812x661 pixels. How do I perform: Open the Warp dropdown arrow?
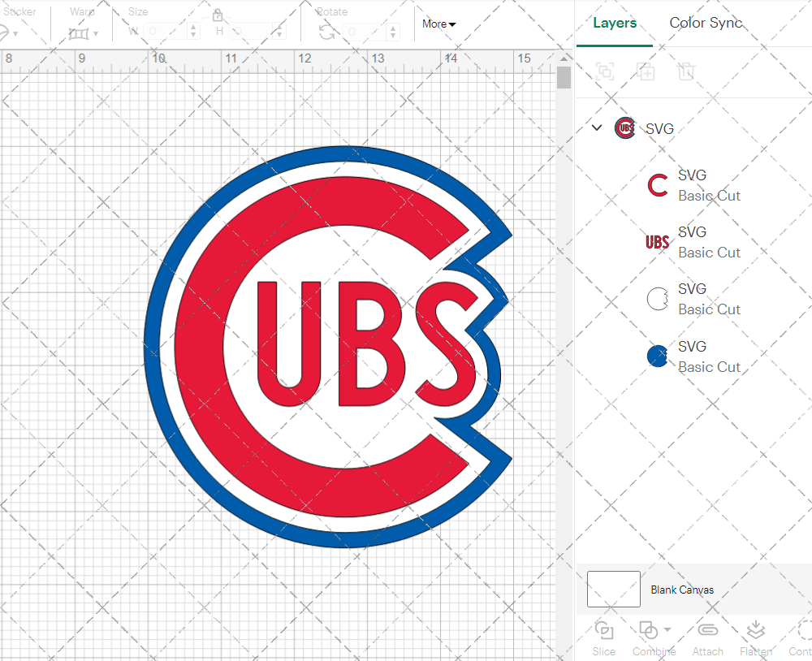pos(96,34)
